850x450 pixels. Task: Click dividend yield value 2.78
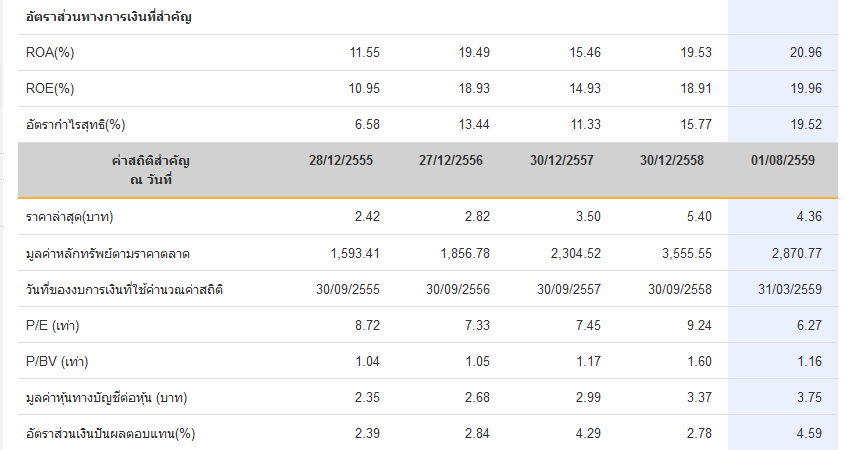pyautogui.click(x=699, y=434)
